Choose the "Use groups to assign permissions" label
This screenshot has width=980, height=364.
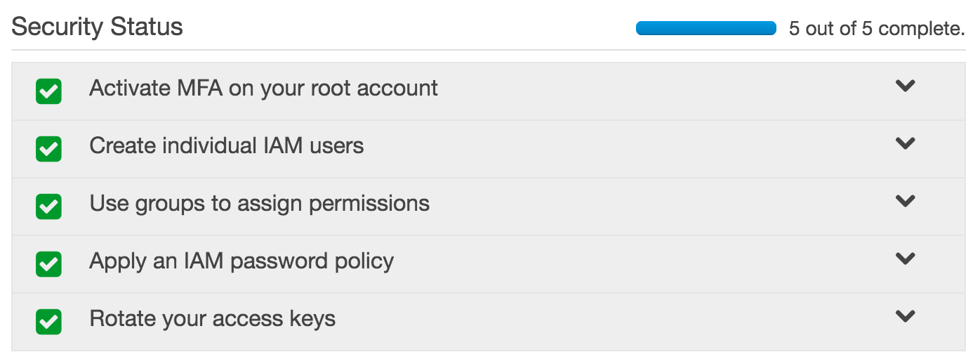click(259, 204)
